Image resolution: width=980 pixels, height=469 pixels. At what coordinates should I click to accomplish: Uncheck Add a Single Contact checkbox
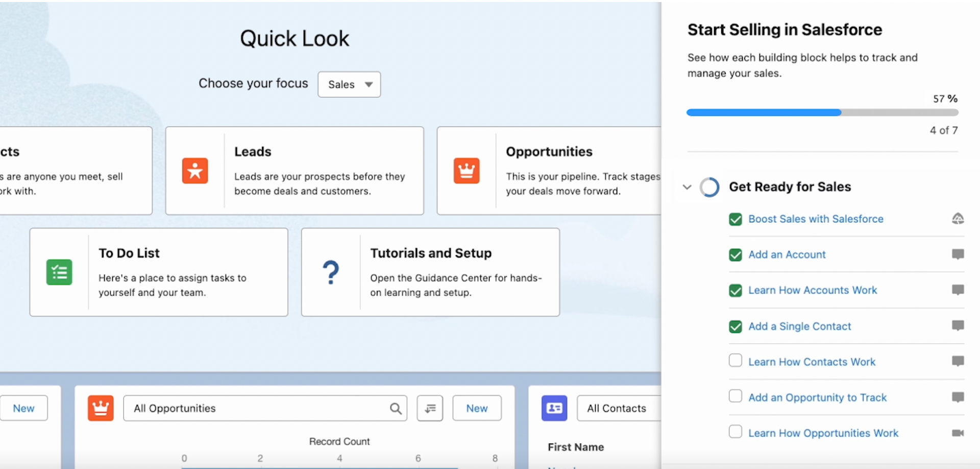(x=736, y=326)
